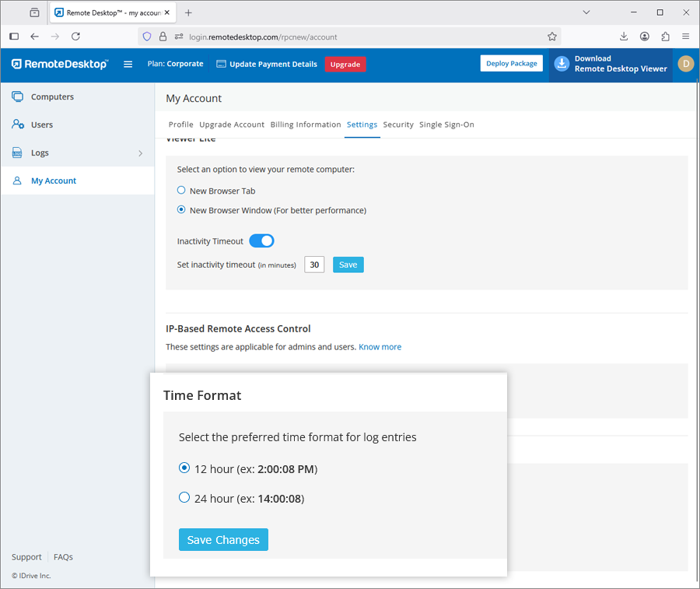Open the Computers sidebar section
The width and height of the screenshot is (700, 589).
52,97
